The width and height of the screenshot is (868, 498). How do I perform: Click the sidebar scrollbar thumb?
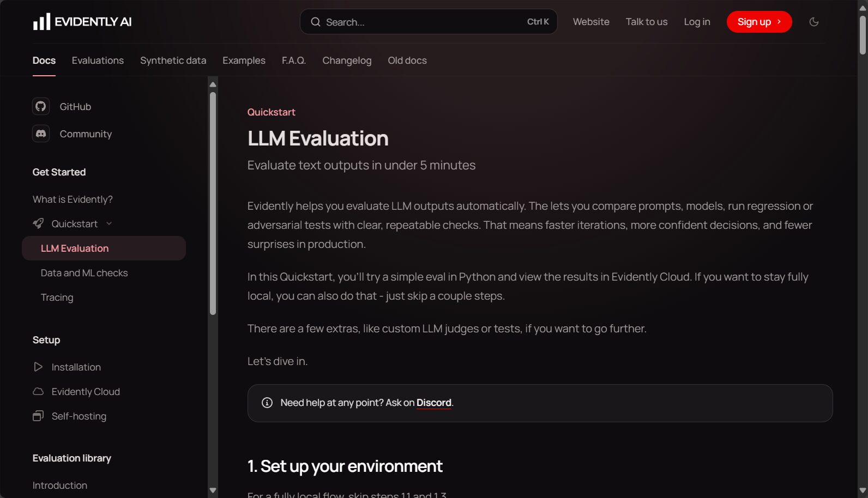[x=213, y=203]
